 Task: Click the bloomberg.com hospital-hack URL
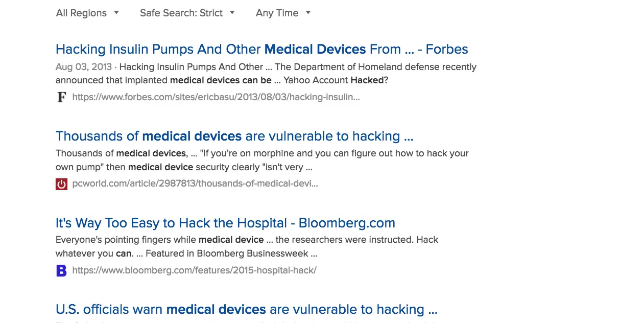(x=194, y=270)
